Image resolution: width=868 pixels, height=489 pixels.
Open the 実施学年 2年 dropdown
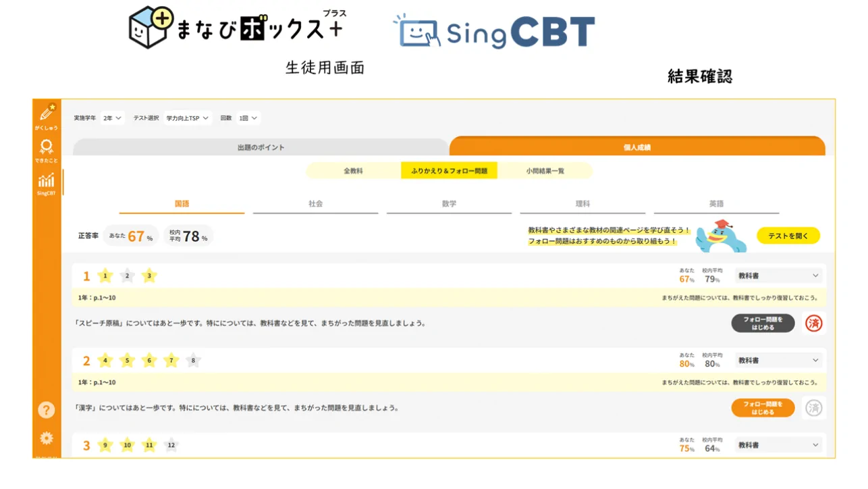click(112, 118)
